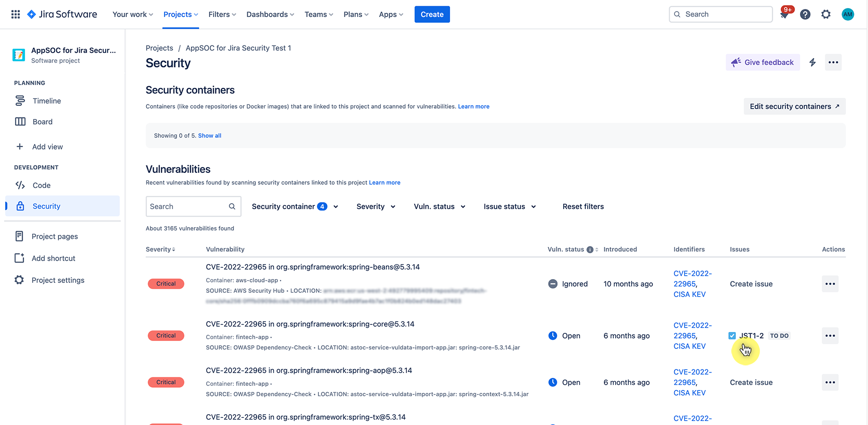Click the AppSOC project avatar icon
The image size is (868, 425).
(19, 55)
